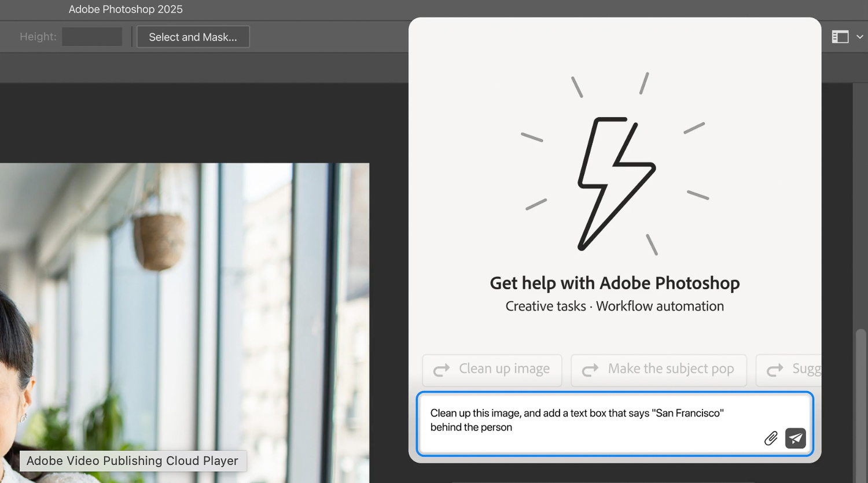
Task: Click the paperclip attach icon
Action: [x=770, y=438]
